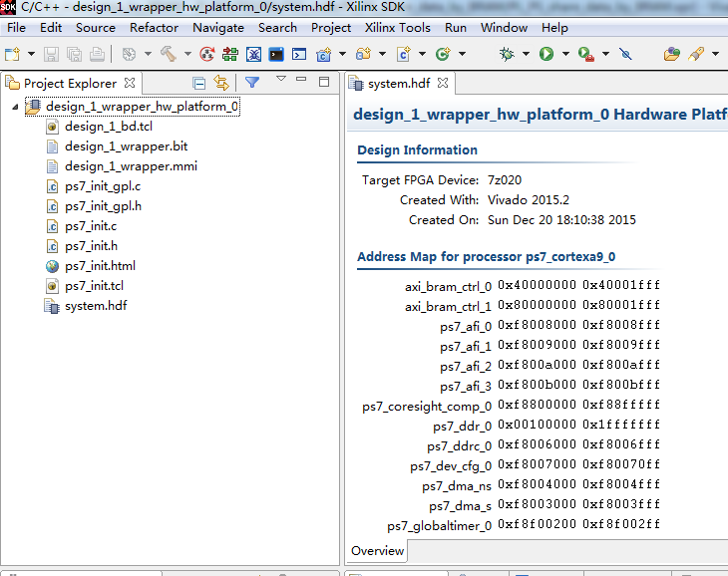
Task: Click the Save All toolbar icon
Action: [74, 54]
